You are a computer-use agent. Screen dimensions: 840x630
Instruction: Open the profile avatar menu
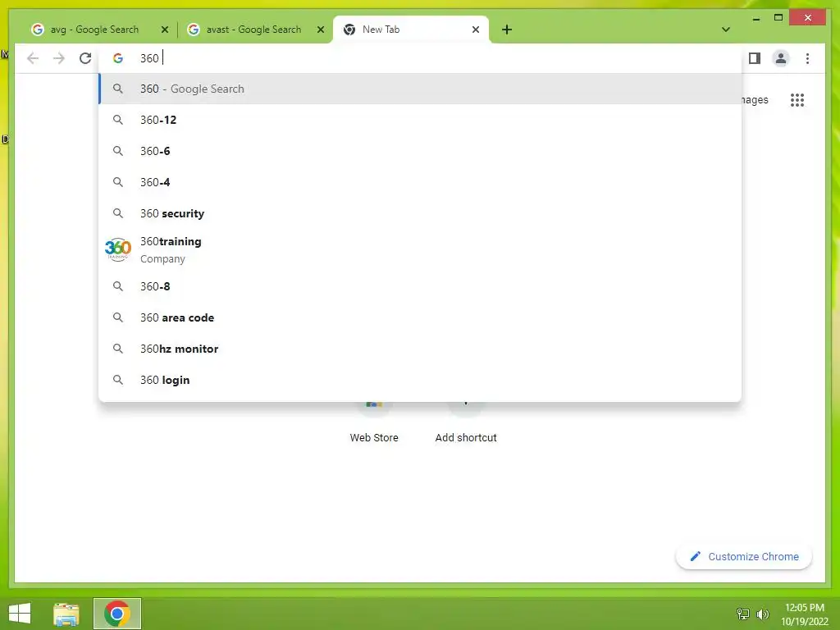tap(781, 58)
